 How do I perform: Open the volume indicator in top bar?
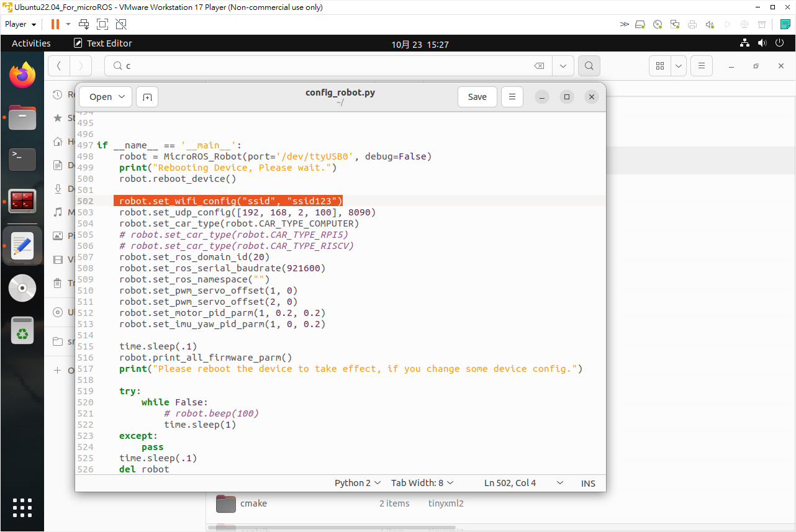(x=762, y=43)
